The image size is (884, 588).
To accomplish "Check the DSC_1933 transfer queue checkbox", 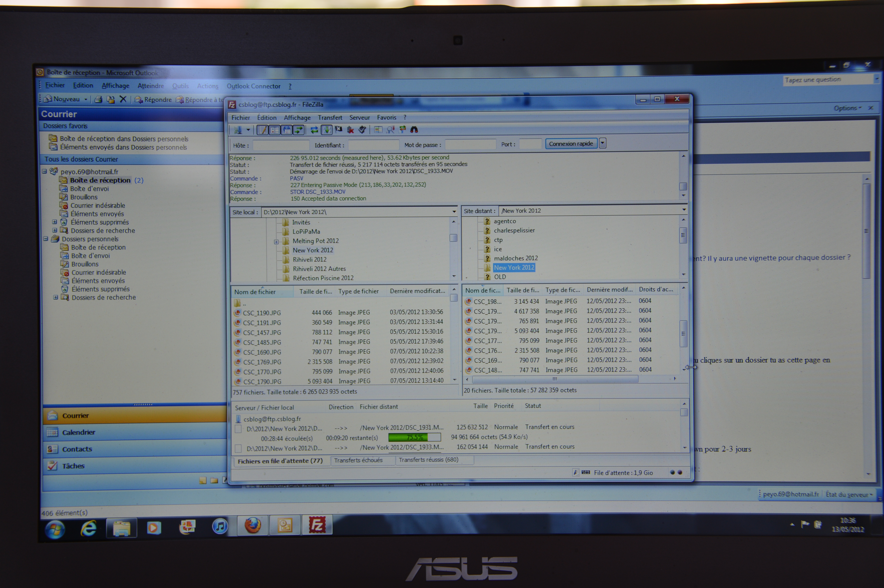I will 238,449.
